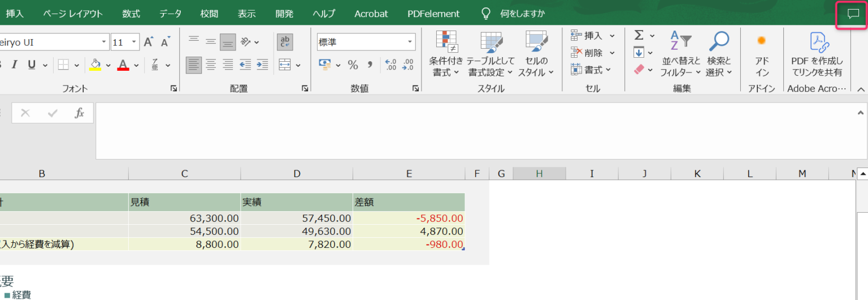Click the セル group 書式 button

coord(591,70)
